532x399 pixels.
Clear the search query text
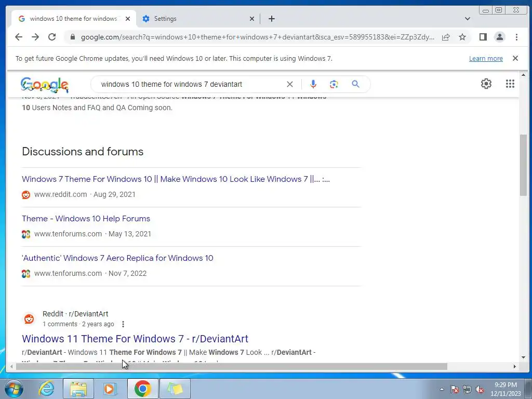pyautogui.click(x=290, y=84)
